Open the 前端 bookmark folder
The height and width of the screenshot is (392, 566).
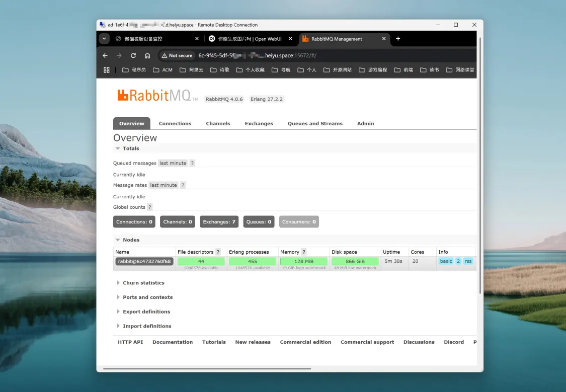(x=403, y=70)
